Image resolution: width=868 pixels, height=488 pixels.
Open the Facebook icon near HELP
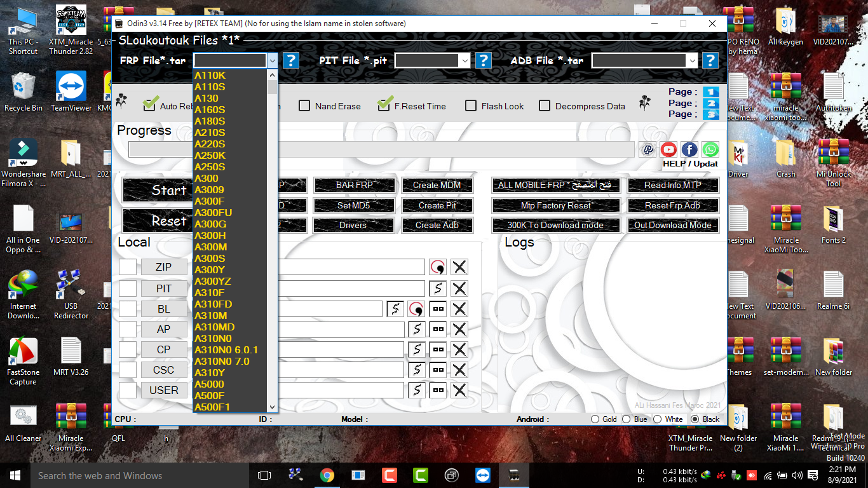tap(689, 149)
